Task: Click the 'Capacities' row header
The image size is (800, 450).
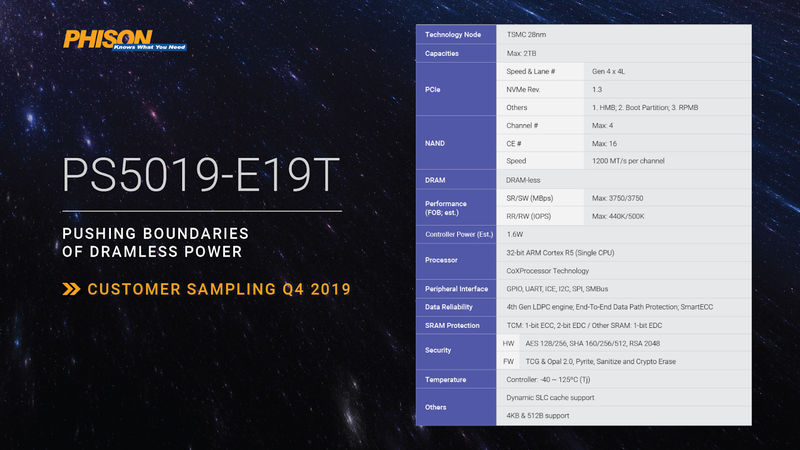Action: pos(456,54)
